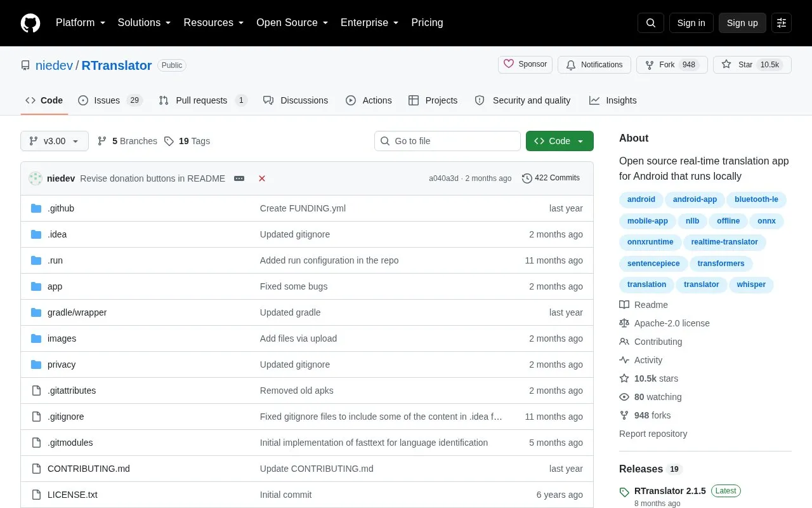Star the RTranslator repository

coord(752,65)
